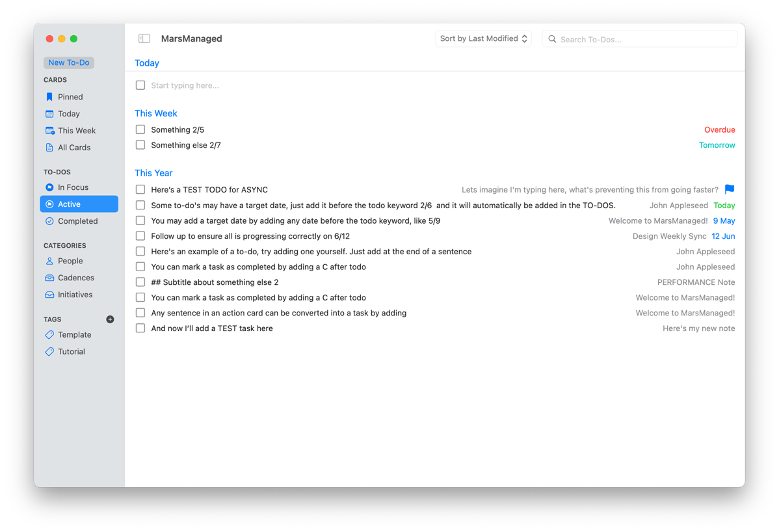Click the Today heading in main list

click(147, 63)
